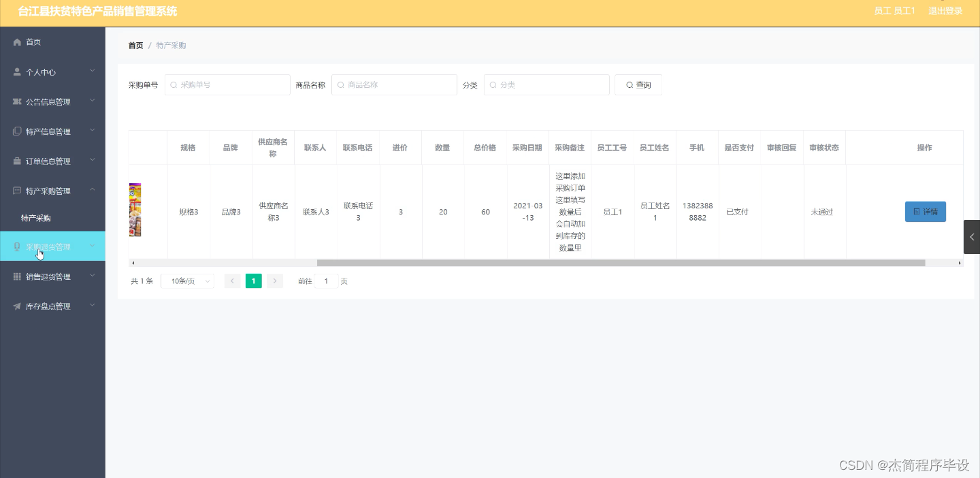Focus the 采购单号 input field

pos(227,85)
